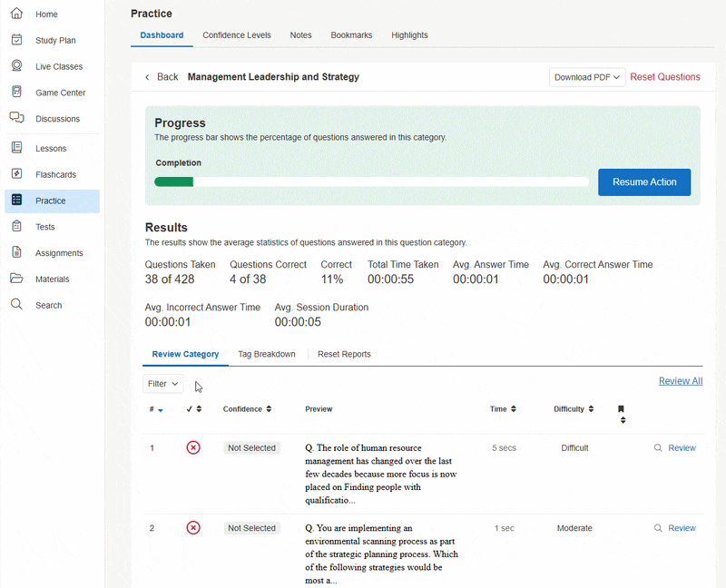Open the Filter dropdown
726x588 pixels.
coord(163,384)
